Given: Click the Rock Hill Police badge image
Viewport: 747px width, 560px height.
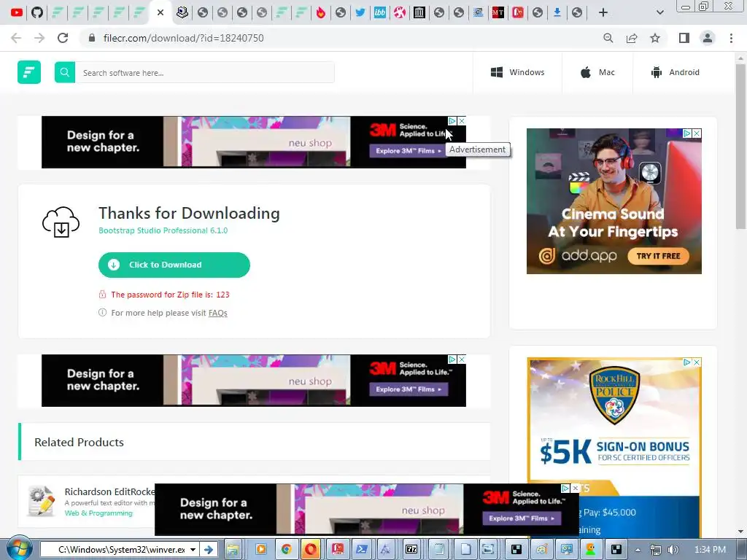Looking at the screenshot, I should coord(614,395).
